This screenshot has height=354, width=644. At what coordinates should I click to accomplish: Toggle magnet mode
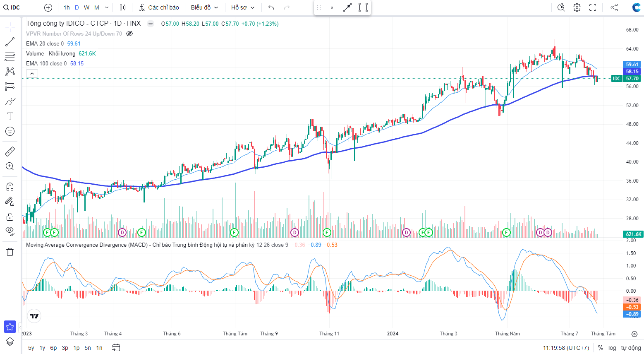pos(10,187)
